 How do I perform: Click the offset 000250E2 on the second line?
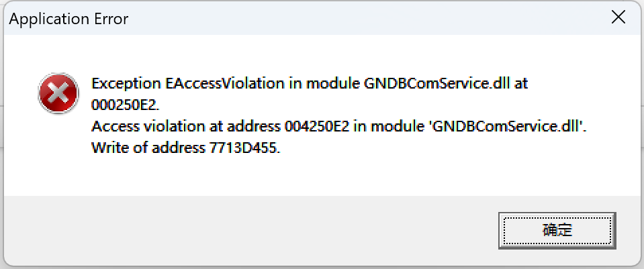click(125, 105)
